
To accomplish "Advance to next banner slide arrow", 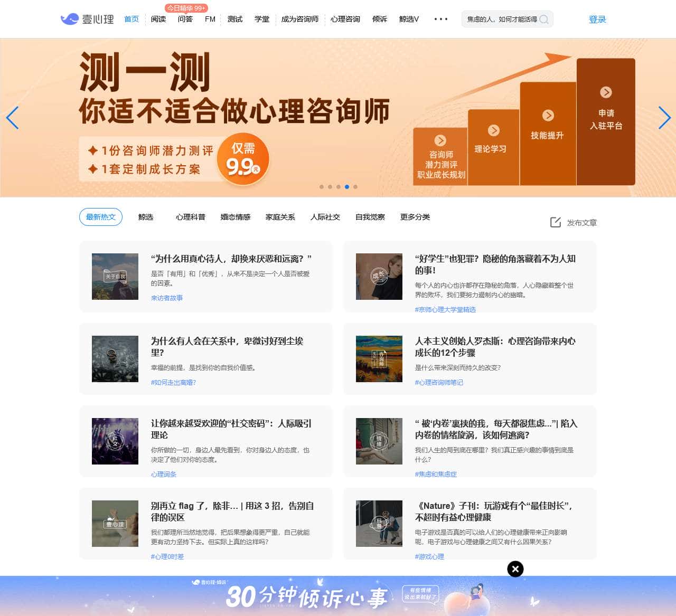I will click(664, 118).
